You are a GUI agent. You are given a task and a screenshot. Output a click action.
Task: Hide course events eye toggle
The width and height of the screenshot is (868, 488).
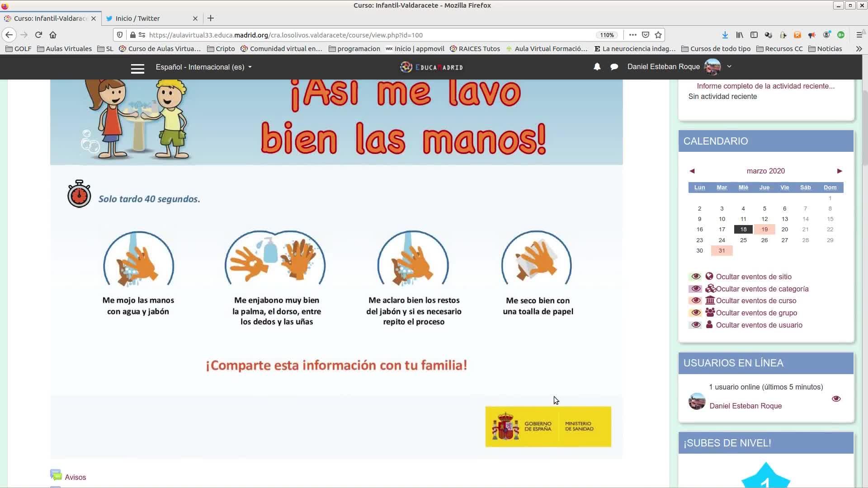(695, 300)
